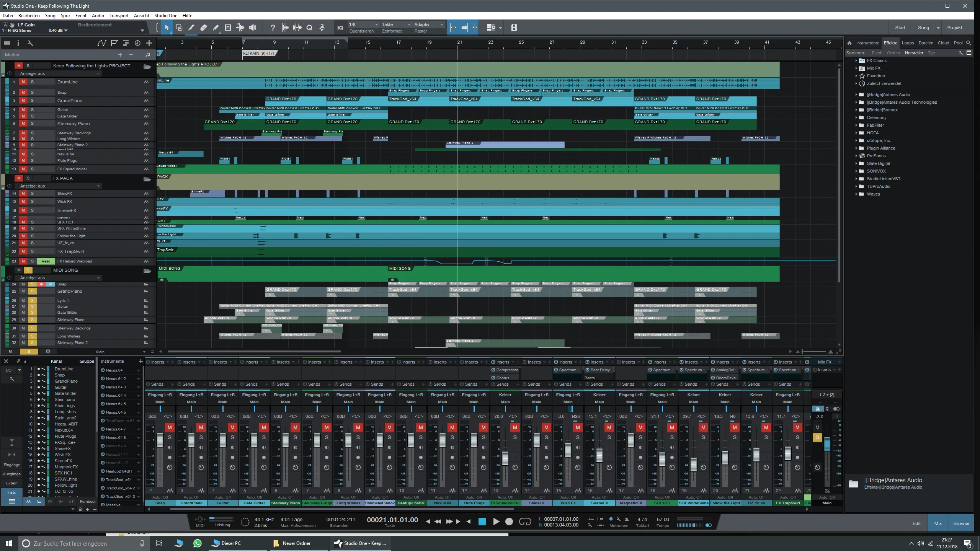Screen dimensions: 980x551
Task: Click the add track plus icon
Action: click(149, 43)
